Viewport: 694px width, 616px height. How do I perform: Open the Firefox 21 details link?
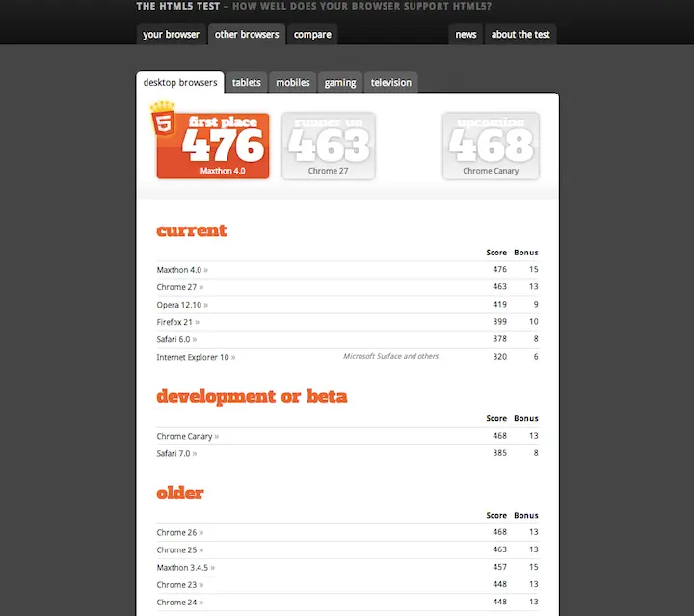pos(178,322)
